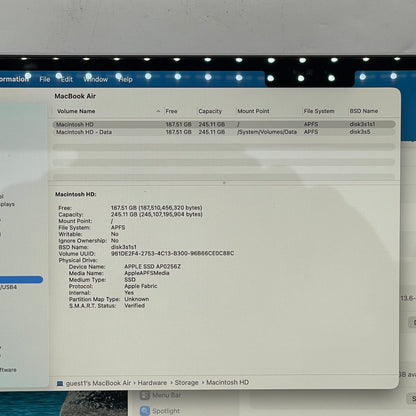This screenshot has height=416, width=416.
Task: Click the laptop icon in the path bar
Action: (x=60, y=383)
